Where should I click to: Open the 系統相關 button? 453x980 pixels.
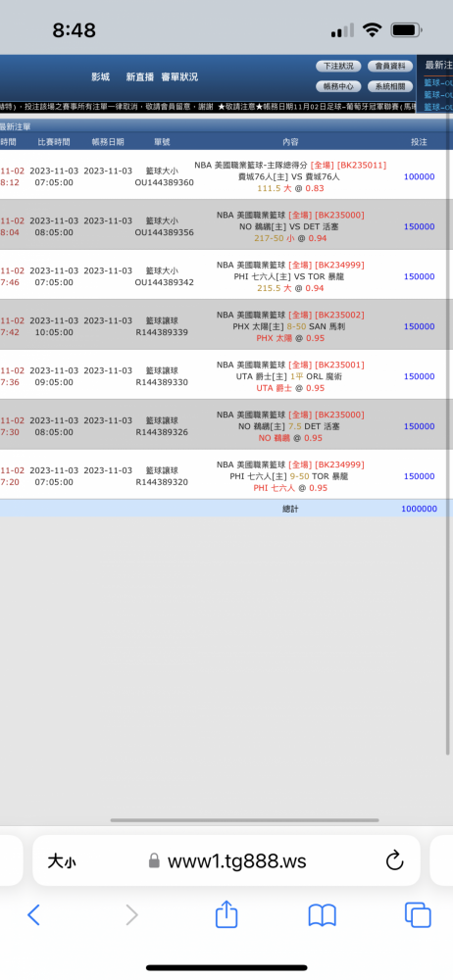tap(390, 86)
